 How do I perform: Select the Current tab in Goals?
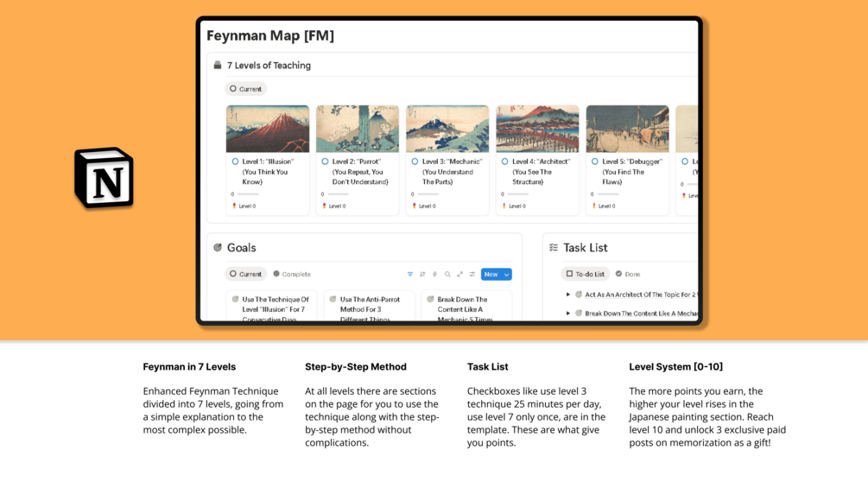coord(246,274)
